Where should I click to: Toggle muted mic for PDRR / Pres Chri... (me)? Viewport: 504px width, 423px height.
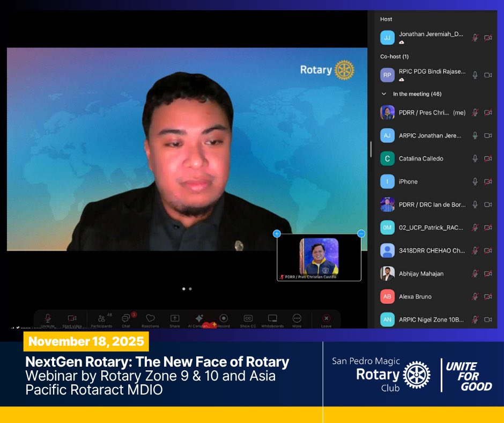point(475,112)
